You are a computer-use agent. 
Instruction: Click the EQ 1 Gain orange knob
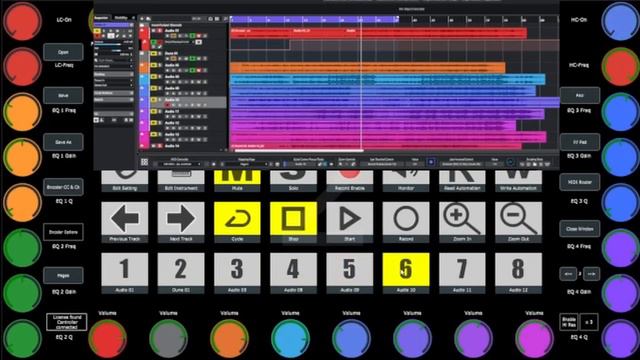point(22,157)
